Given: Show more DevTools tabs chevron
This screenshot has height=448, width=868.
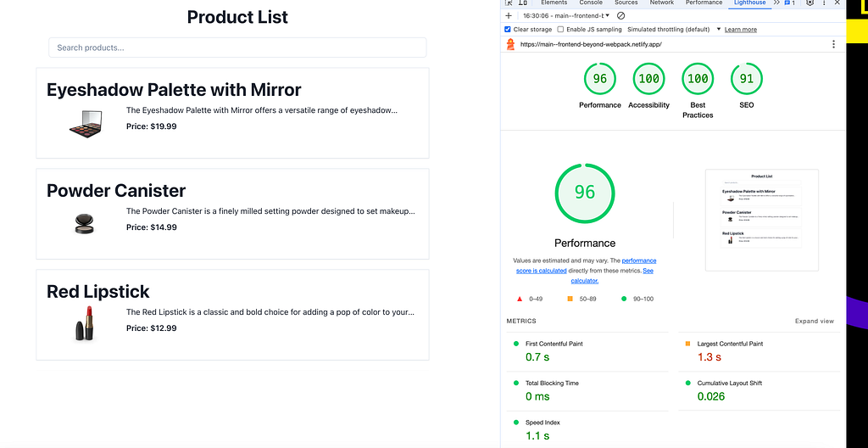Looking at the screenshot, I should (x=776, y=3).
